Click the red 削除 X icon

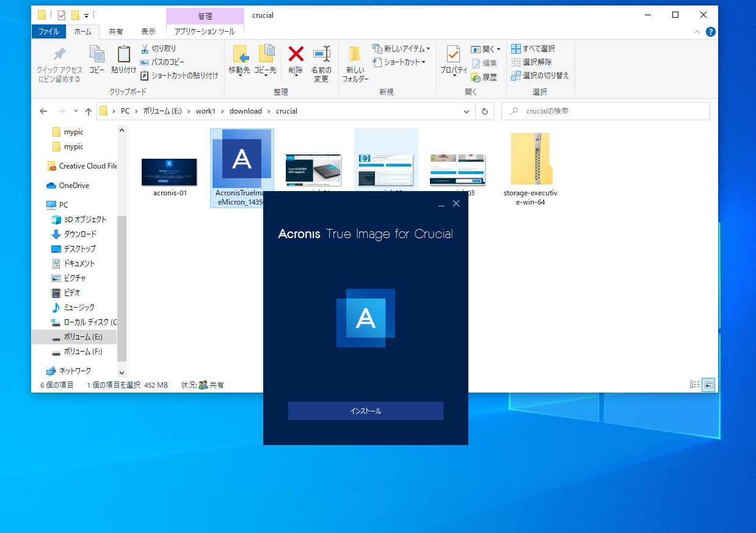click(296, 54)
